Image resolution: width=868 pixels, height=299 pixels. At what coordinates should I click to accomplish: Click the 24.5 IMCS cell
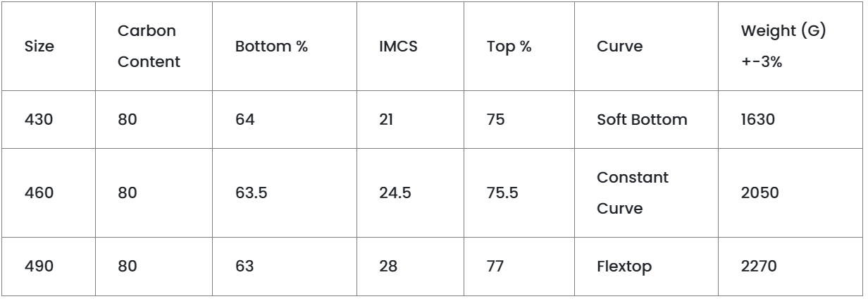[395, 193]
